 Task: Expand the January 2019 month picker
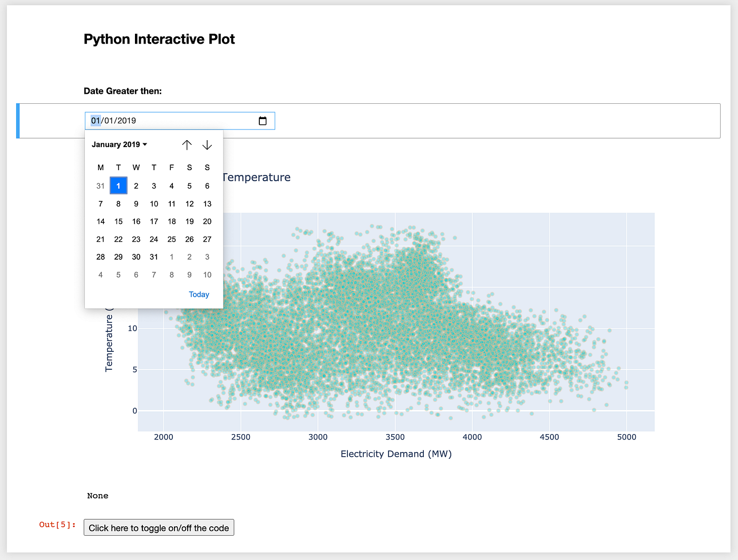(x=119, y=144)
